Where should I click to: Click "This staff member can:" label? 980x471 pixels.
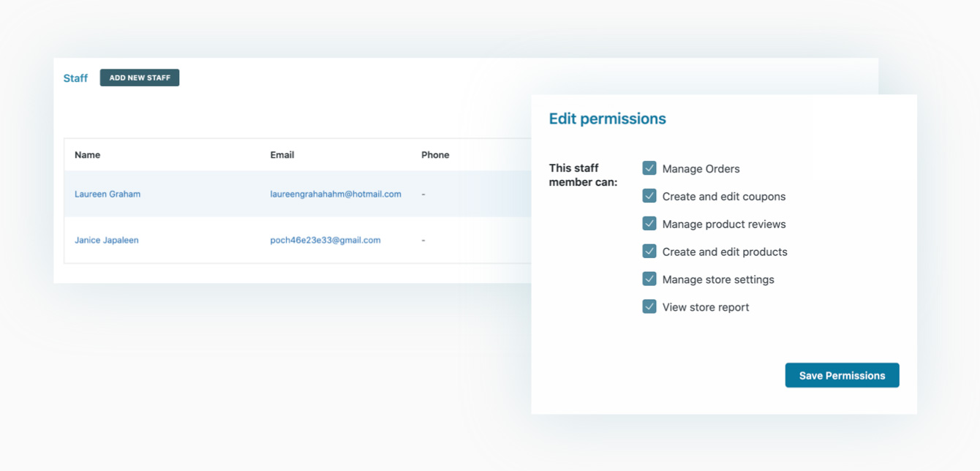(x=583, y=175)
